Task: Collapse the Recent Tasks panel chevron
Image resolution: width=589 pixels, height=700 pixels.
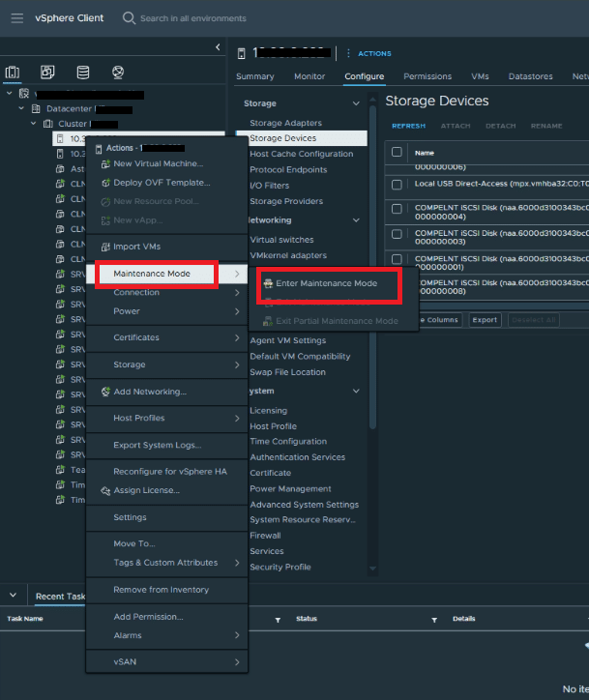Action: (13, 597)
